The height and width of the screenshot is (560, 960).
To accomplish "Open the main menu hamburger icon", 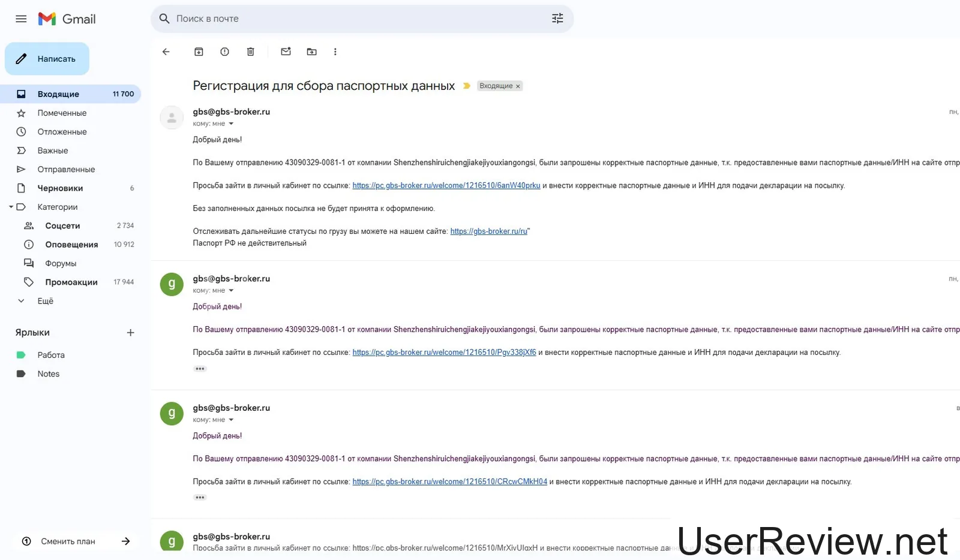I will [x=21, y=19].
